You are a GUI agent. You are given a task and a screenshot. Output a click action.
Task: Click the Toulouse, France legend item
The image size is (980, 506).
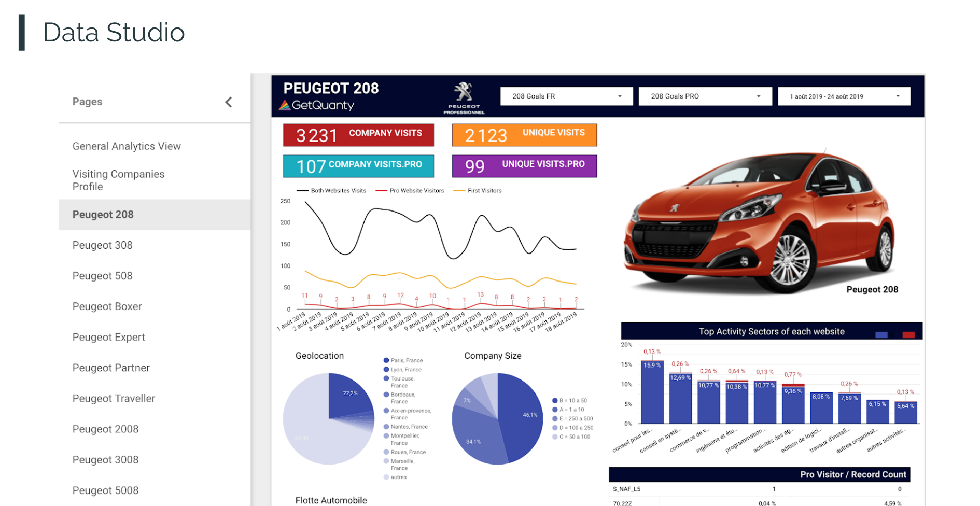pos(399,382)
